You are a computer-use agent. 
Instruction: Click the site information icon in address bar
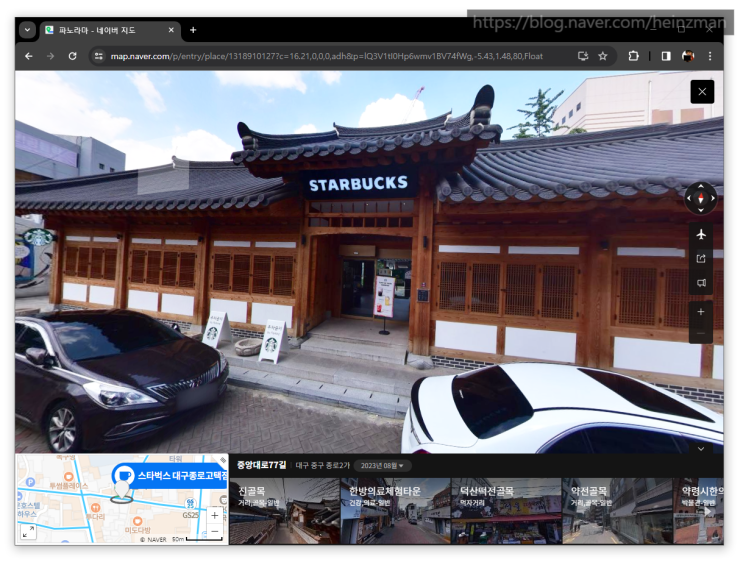tap(99, 56)
